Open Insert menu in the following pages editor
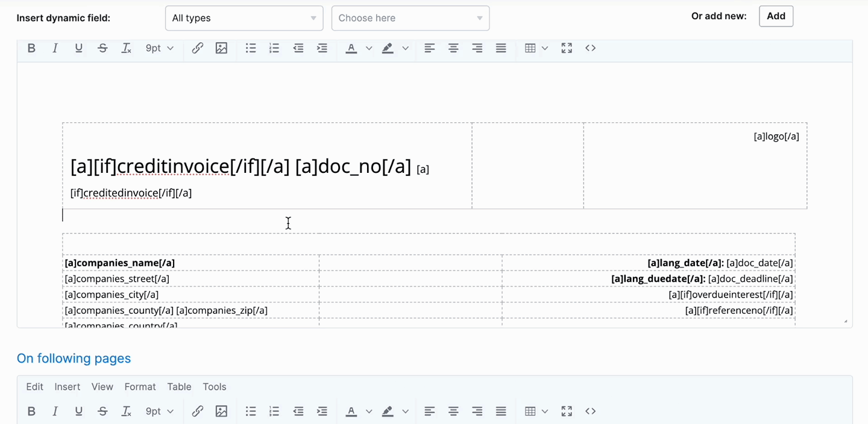868x424 pixels. (68, 387)
